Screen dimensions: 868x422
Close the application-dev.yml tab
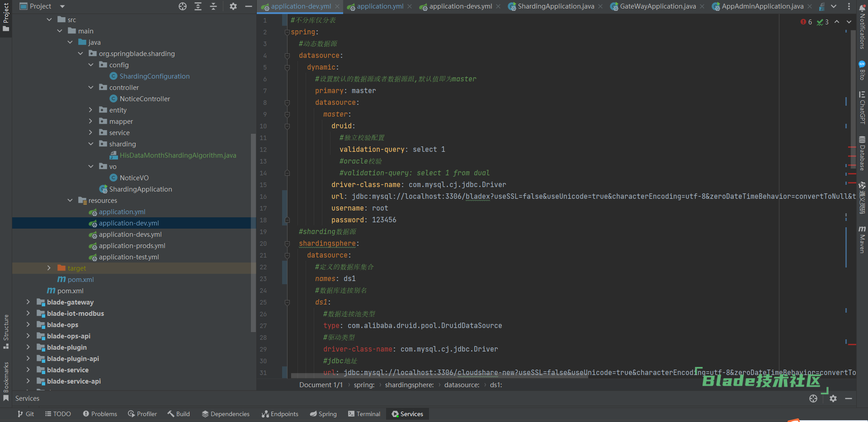pyautogui.click(x=338, y=6)
